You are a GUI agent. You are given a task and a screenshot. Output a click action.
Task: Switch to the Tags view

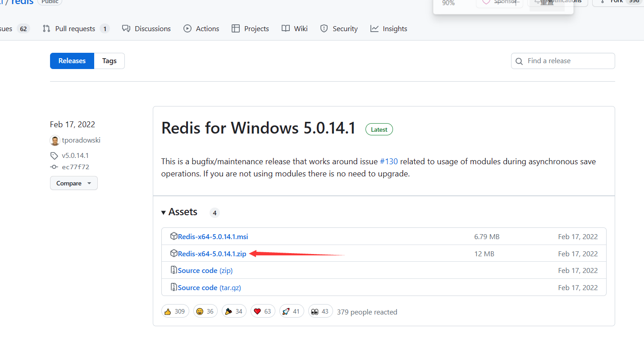click(110, 61)
